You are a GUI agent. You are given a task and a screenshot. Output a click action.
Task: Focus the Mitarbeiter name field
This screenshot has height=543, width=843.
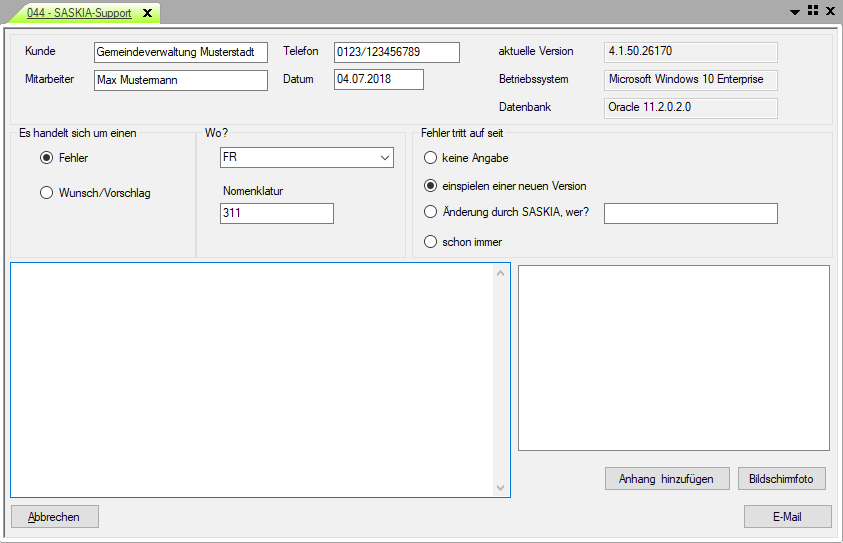click(180, 80)
